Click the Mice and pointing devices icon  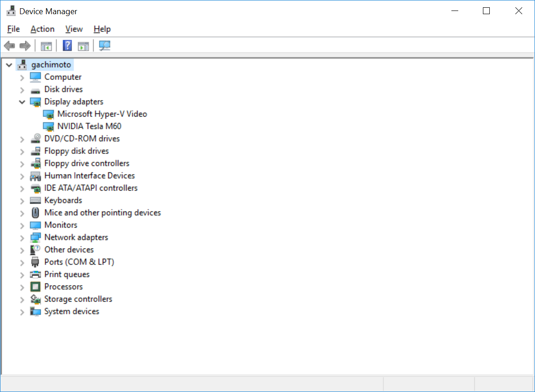click(35, 213)
